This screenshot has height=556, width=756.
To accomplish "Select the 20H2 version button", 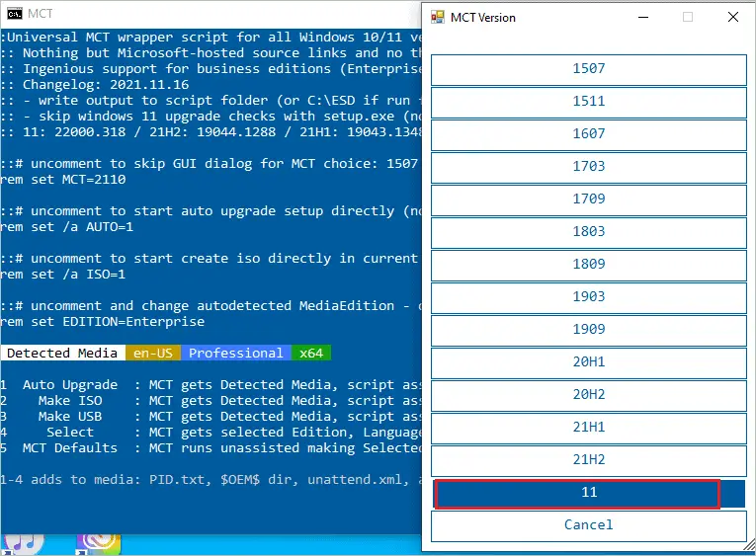I will pos(589,396).
